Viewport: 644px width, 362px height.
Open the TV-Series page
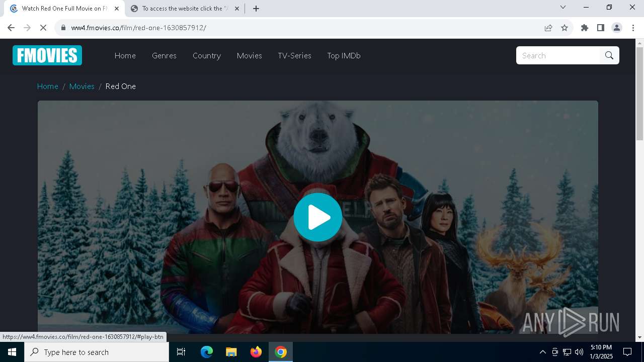[x=294, y=56]
